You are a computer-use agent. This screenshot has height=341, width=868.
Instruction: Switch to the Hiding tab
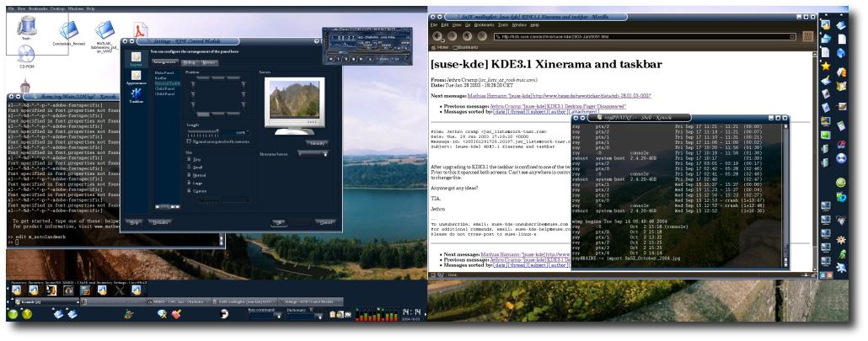(189, 62)
